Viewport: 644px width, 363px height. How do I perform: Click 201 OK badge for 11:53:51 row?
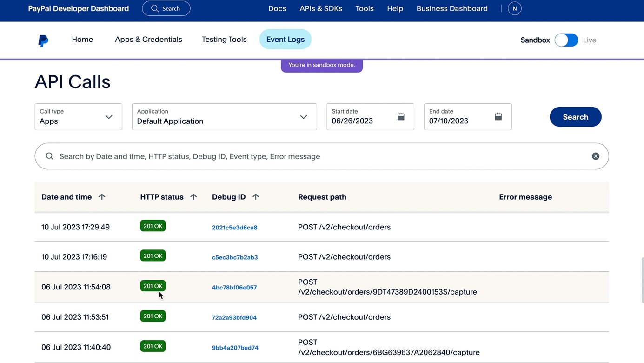(x=153, y=316)
